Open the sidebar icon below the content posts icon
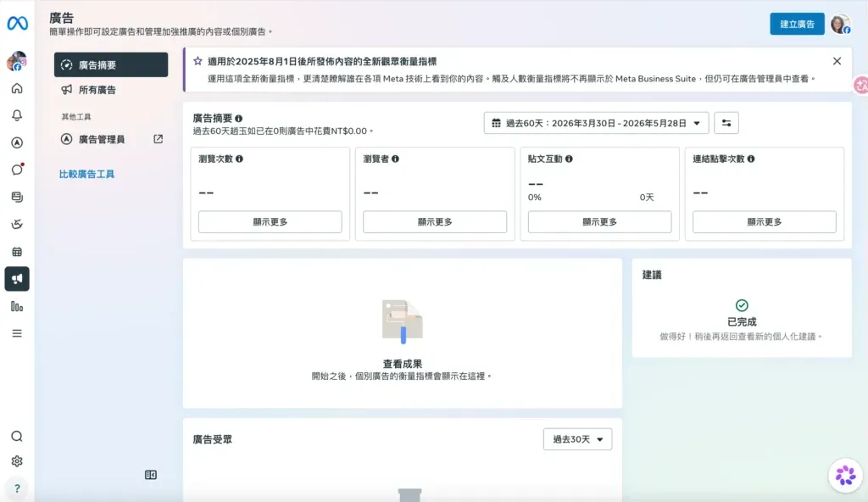The height and width of the screenshot is (502, 868). click(17, 224)
